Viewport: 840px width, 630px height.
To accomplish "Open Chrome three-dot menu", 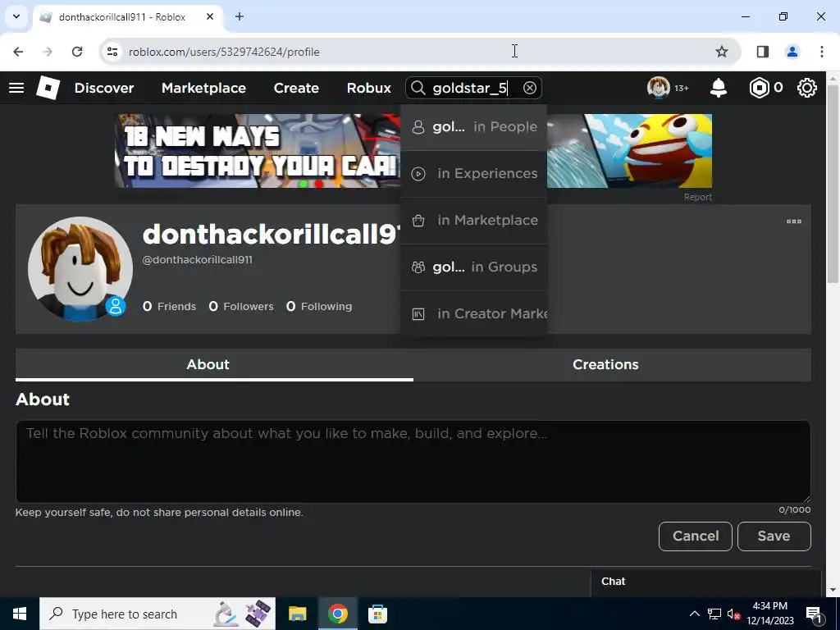I will (822, 52).
